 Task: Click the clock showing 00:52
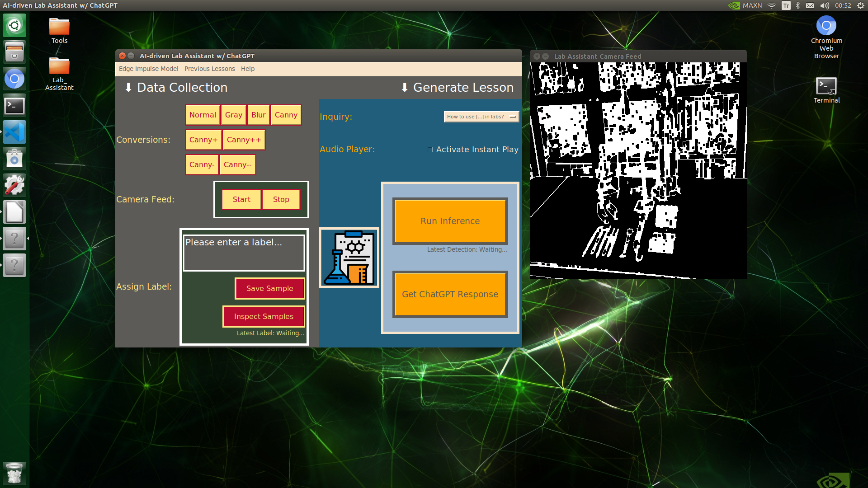click(843, 5)
